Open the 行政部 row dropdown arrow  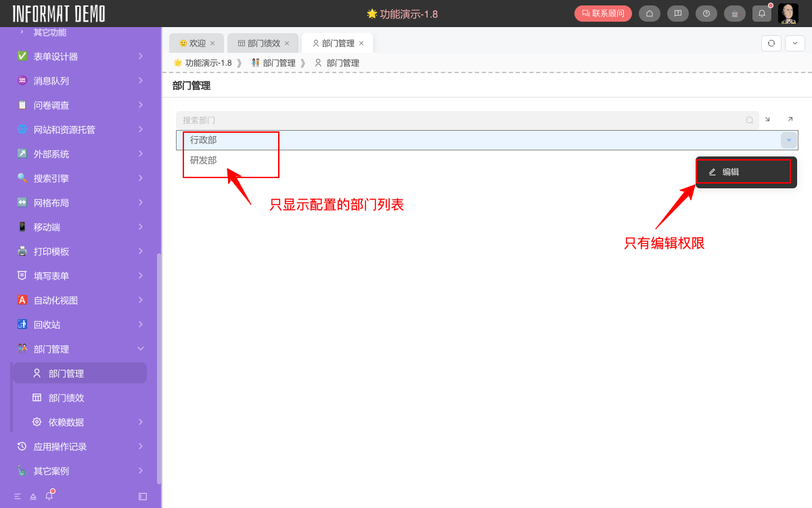[x=788, y=140]
